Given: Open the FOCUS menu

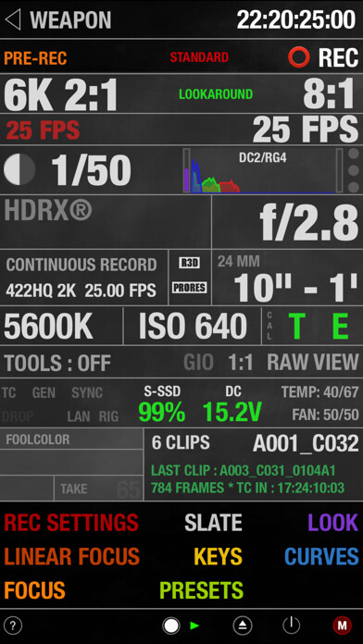Looking at the screenshot, I should tap(34, 590).
